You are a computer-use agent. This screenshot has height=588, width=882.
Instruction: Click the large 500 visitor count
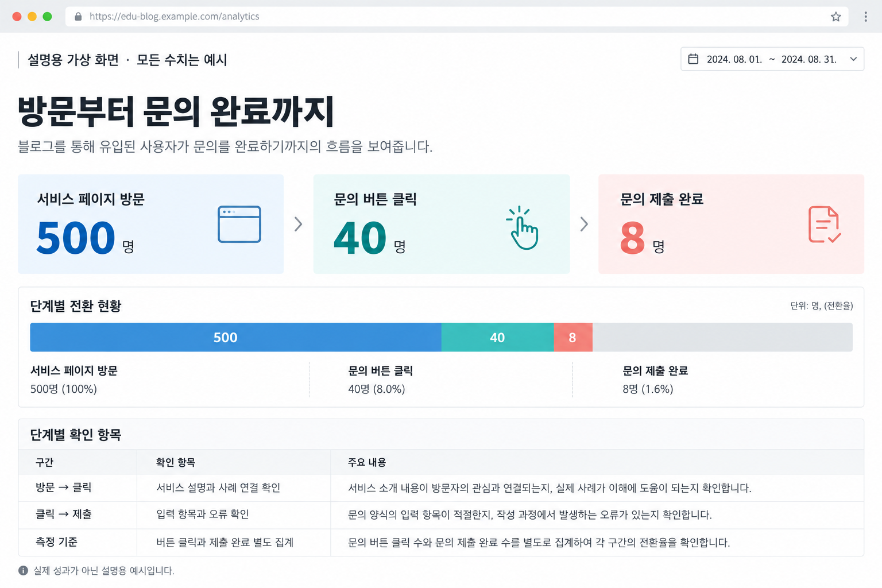point(76,238)
